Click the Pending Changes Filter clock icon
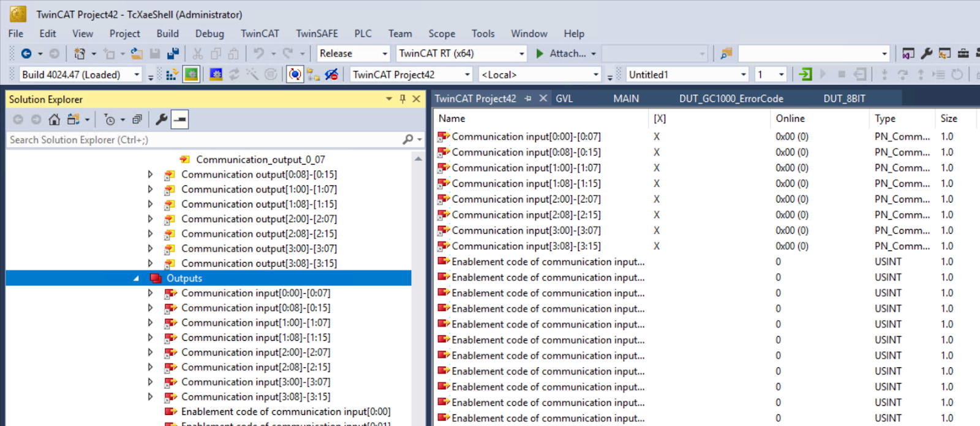This screenshot has width=980, height=426. [110, 119]
